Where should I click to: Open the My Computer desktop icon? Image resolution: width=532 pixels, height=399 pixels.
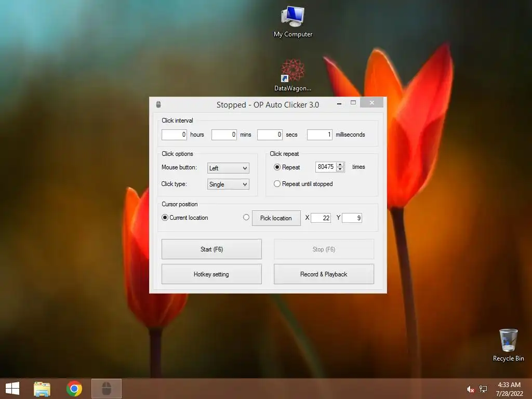coord(293,22)
